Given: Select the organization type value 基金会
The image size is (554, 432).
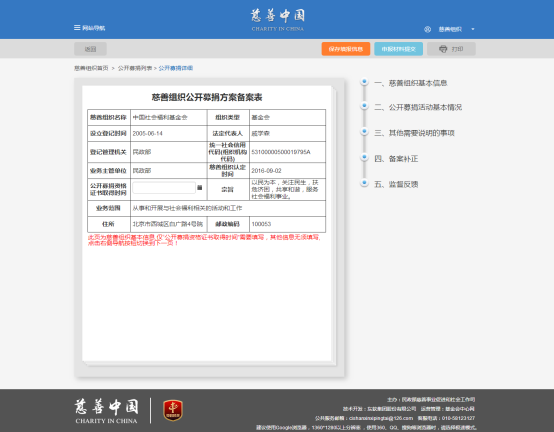Looking at the screenshot, I should tap(260, 117).
